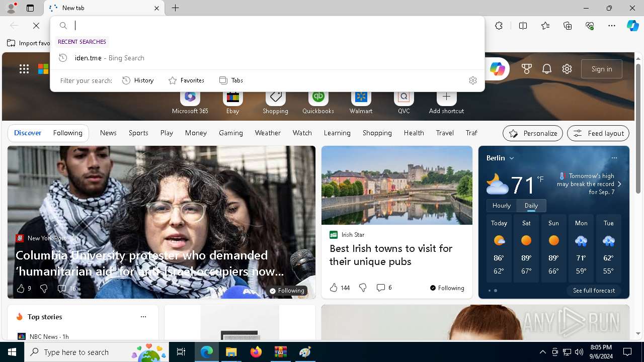Filter search by Favorites
This screenshot has height=362, width=644.
(x=186, y=80)
